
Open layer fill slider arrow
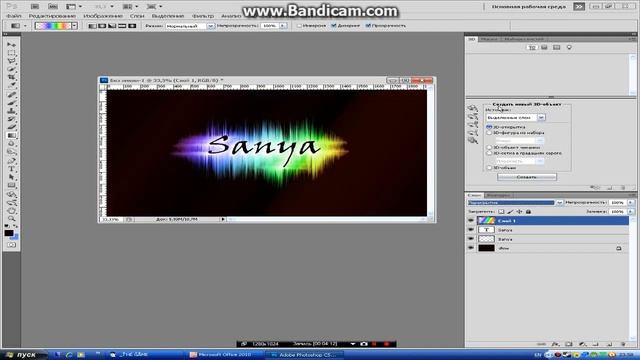(x=631, y=211)
